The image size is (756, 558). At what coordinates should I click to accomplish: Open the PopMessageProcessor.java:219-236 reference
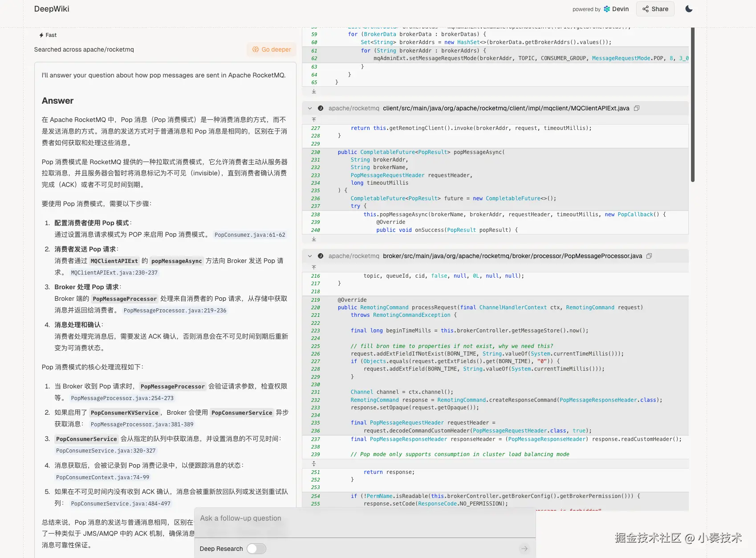[175, 311]
